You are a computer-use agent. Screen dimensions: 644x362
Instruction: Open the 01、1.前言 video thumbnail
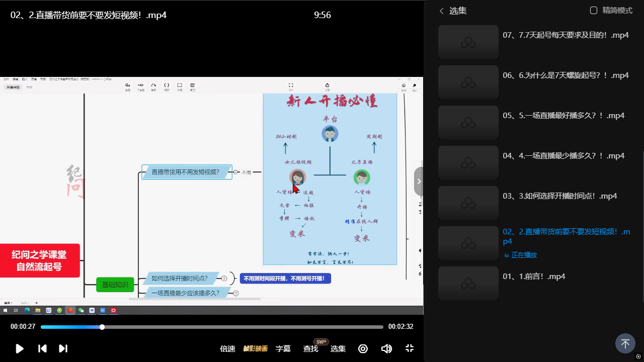pos(468,283)
